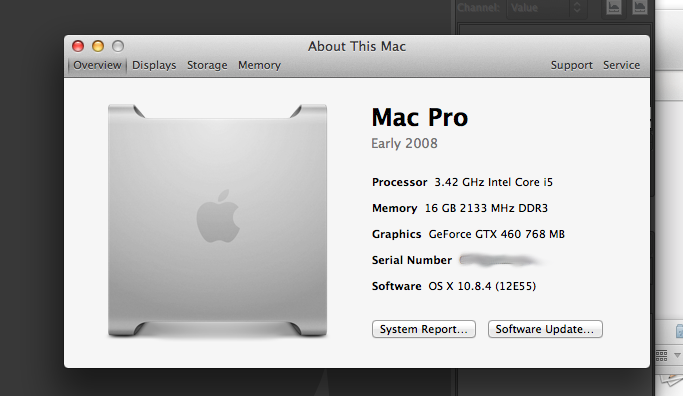Screen dimensions: 683x396
Task: Open the Service section
Action: 622,65
